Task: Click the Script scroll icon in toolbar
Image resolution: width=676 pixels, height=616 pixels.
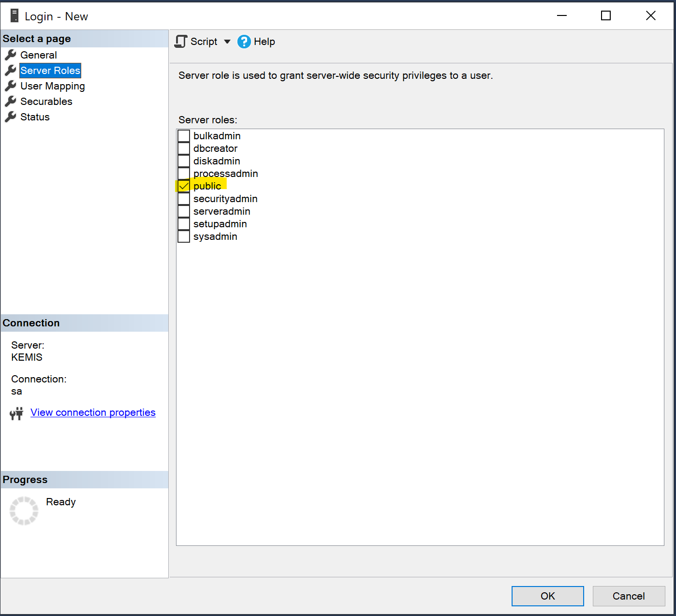Action: click(x=181, y=42)
